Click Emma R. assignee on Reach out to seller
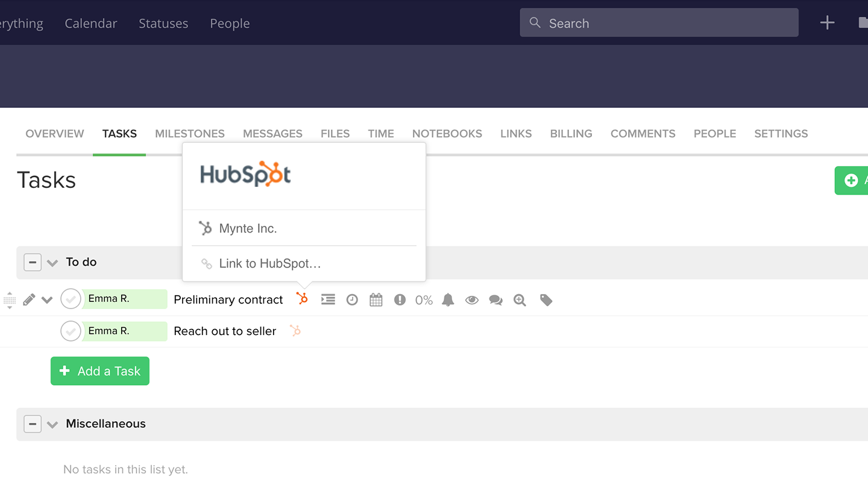868x482 pixels. tap(125, 330)
